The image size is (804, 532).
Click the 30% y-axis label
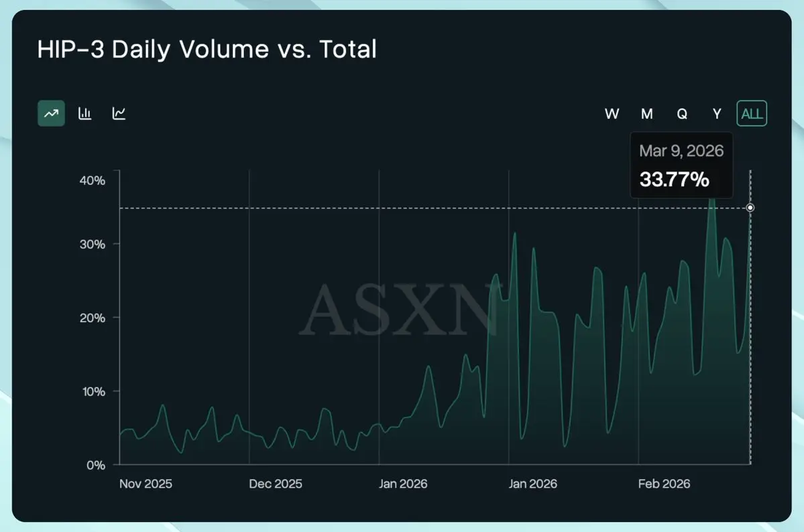click(93, 245)
